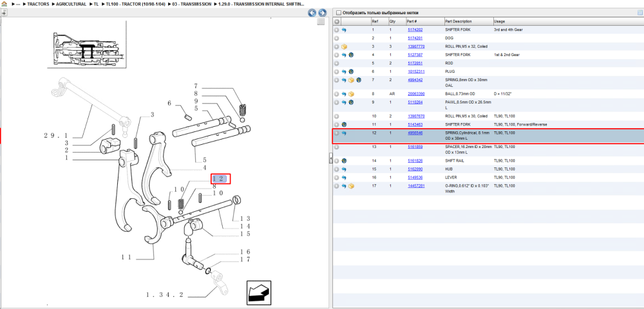Click globe icon on SHIFTER FORK row 4
Screen dimensions: 644x309
point(351,55)
